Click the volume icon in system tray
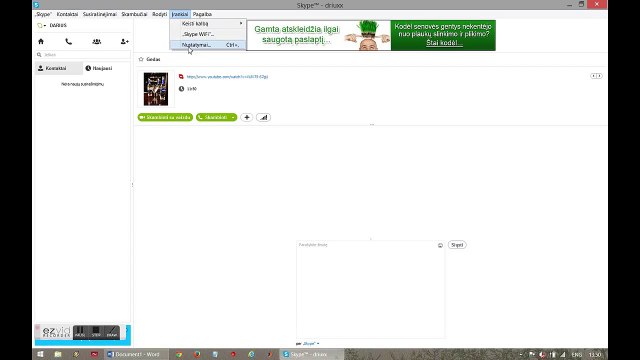The height and width of the screenshot is (360, 640). pyautogui.click(x=542, y=355)
